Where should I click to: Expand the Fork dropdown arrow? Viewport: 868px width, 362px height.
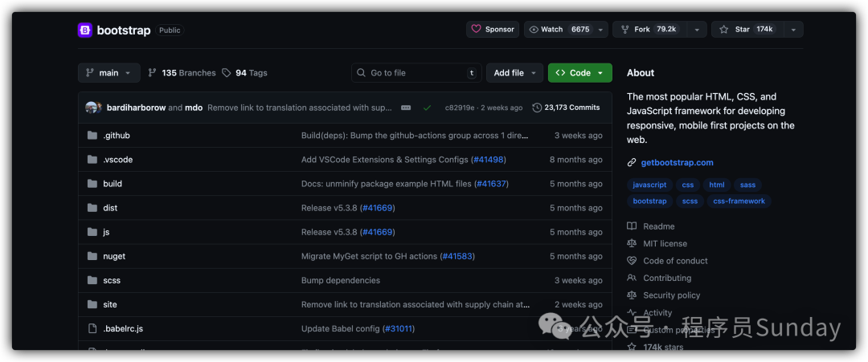pos(696,30)
